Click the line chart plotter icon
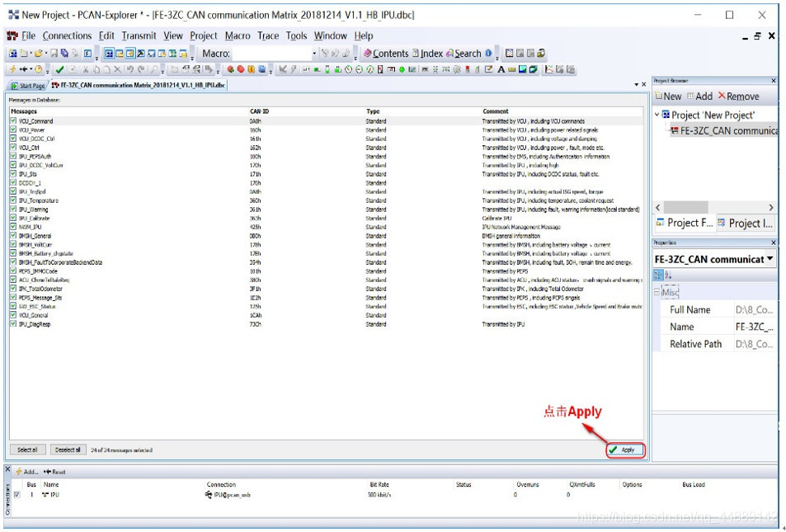This screenshot has width=786, height=532. coord(549,69)
